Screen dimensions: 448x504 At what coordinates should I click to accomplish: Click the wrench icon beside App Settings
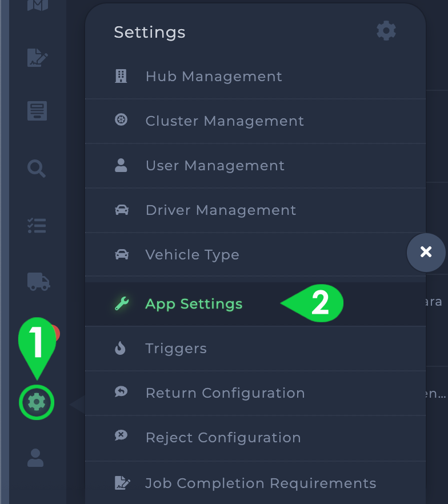point(122,304)
